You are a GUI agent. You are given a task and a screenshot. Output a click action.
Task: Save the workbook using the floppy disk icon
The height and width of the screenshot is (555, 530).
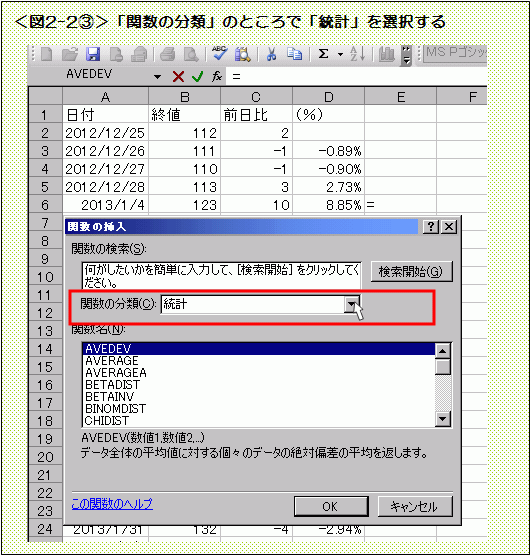click(93, 55)
